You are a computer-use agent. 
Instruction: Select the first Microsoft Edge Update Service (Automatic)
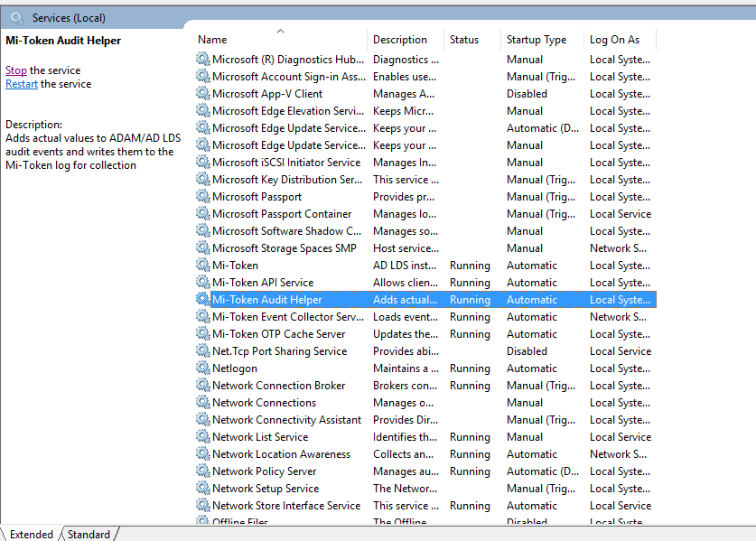pos(289,127)
